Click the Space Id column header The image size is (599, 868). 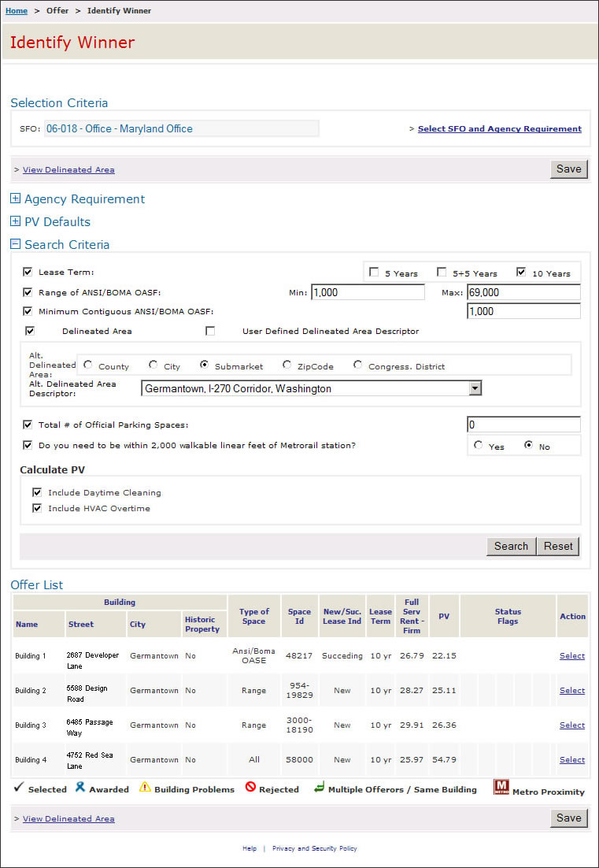[x=299, y=616]
